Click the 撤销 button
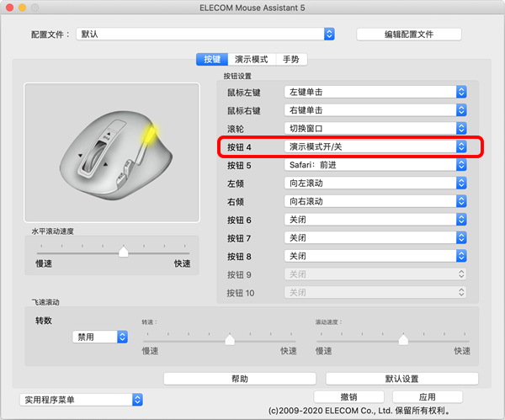The width and height of the screenshot is (505, 420). click(x=348, y=396)
